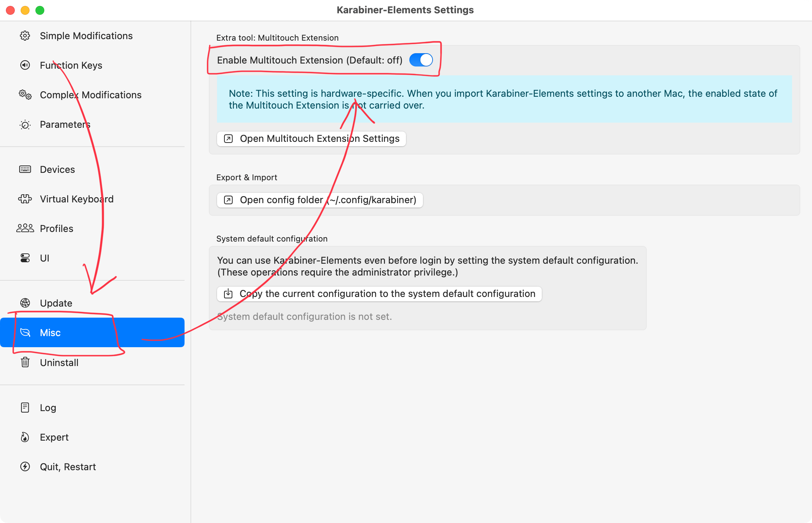Open Devices settings panel

[x=58, y=169]
